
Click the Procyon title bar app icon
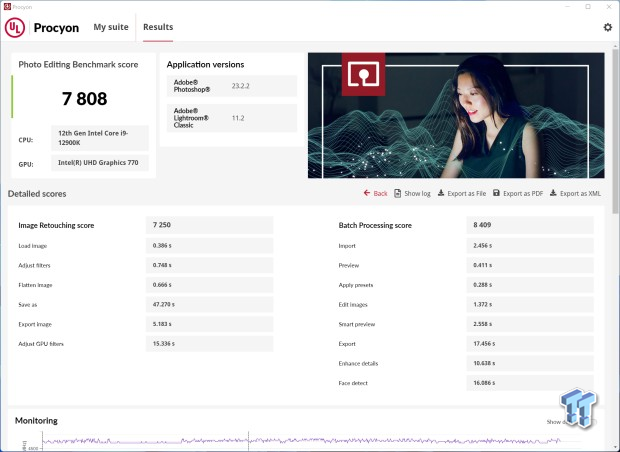coord(7,6)
